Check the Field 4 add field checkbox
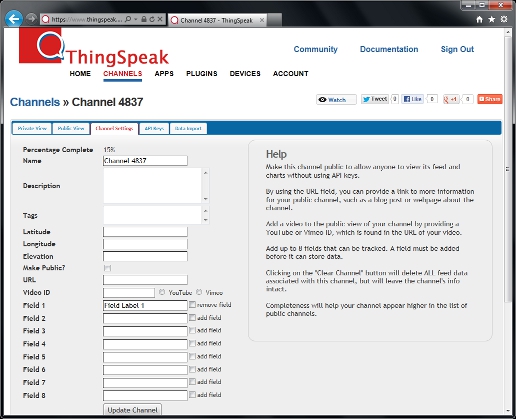 click(192, 343)
